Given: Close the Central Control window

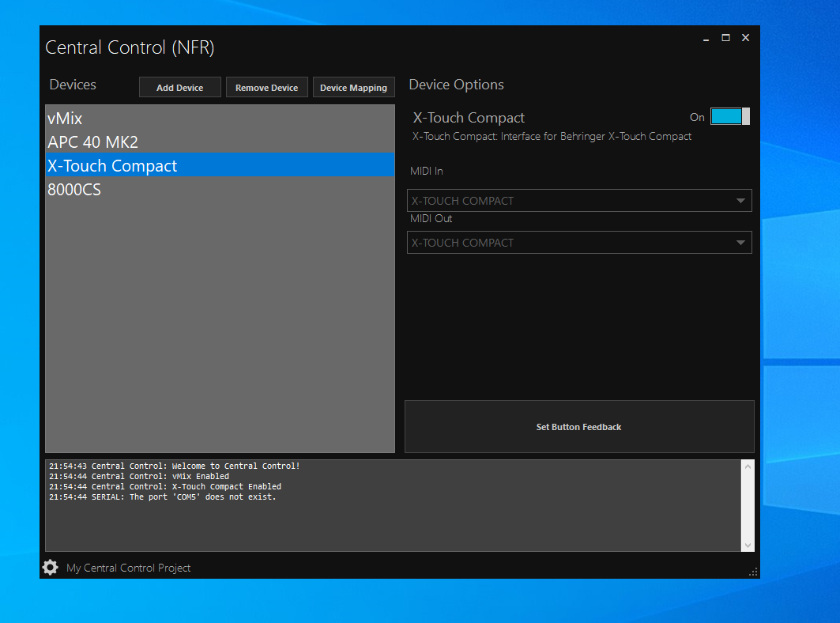Looking at the screenshot, I should pyautogui.click(x=745, y=38).
